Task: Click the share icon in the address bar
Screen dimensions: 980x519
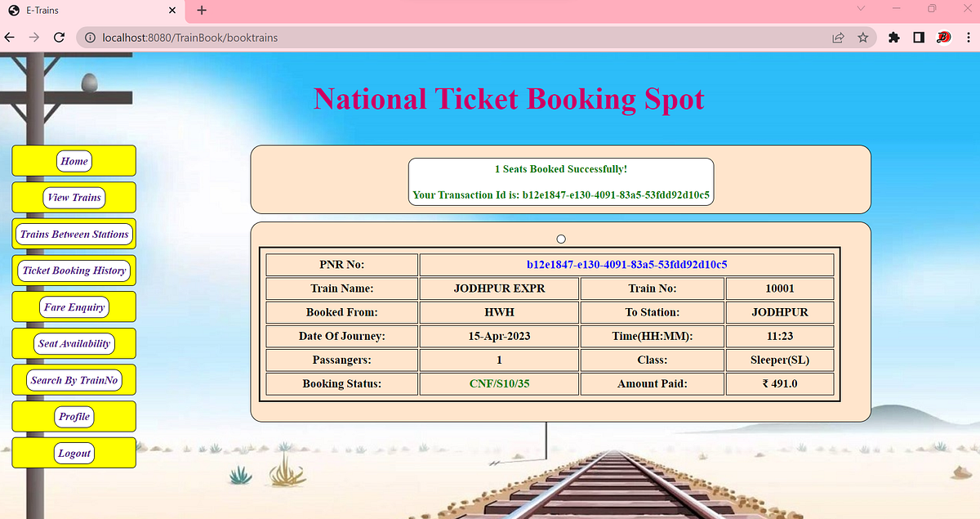Action: coord(838,38)
